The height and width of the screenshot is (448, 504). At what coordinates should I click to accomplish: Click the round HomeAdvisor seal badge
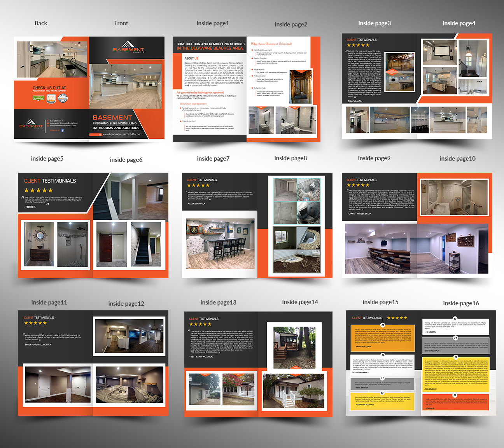tap(63, 98)
